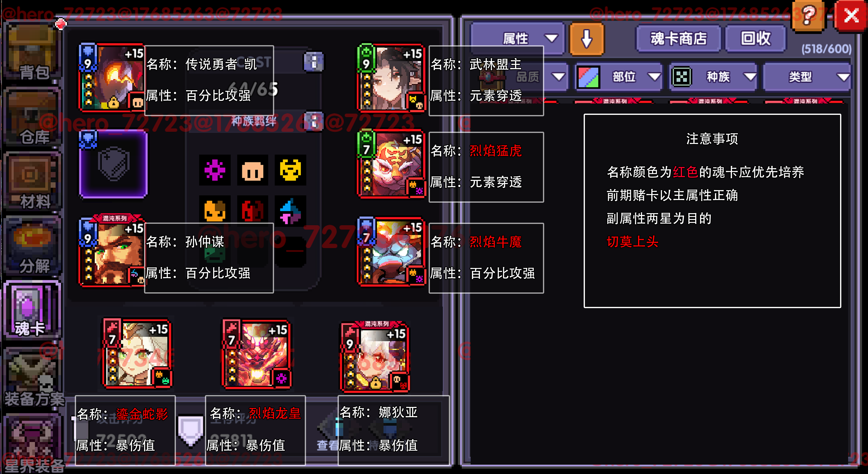The image size is (868, 474).
Task: Toggle the info button beside 种族羁绊
Action: [314, 121]
